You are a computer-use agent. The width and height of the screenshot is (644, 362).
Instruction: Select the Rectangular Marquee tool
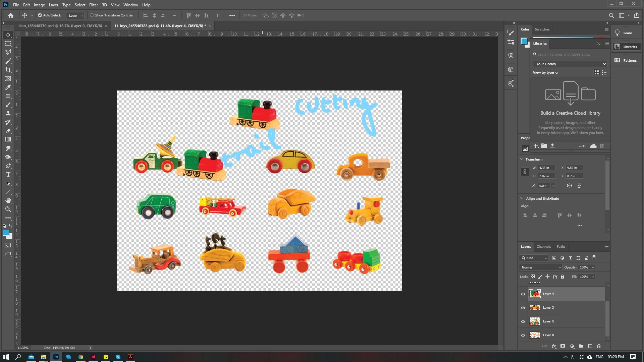(x=8, y=44)
